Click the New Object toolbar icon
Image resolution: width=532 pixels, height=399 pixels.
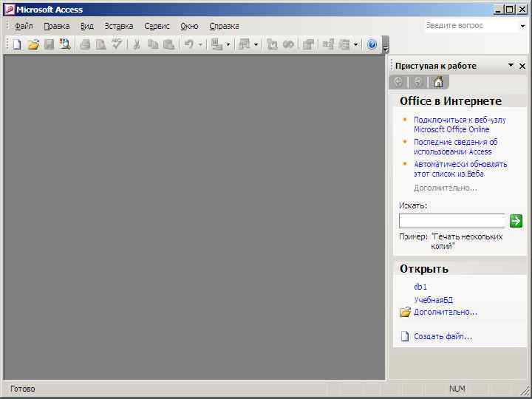[344, 44]
